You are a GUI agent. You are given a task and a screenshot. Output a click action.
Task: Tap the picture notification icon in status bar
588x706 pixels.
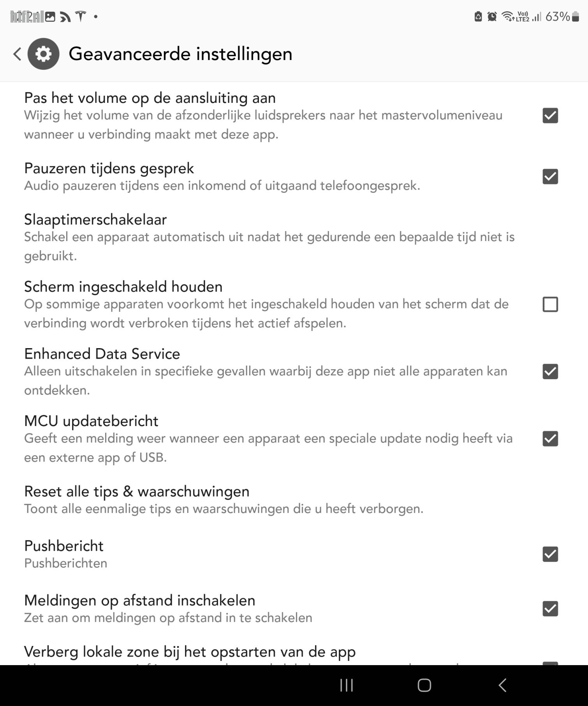[x=50, y=17]
